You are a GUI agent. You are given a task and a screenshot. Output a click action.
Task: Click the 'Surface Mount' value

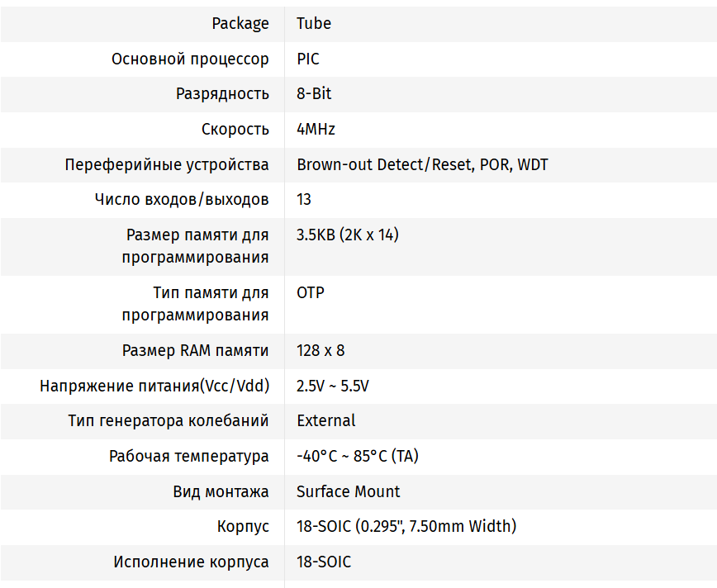[x=348, y=491]
